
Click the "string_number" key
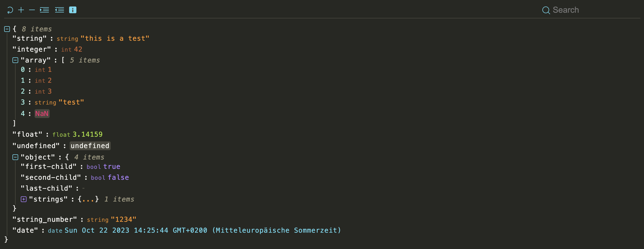point(45,219)
